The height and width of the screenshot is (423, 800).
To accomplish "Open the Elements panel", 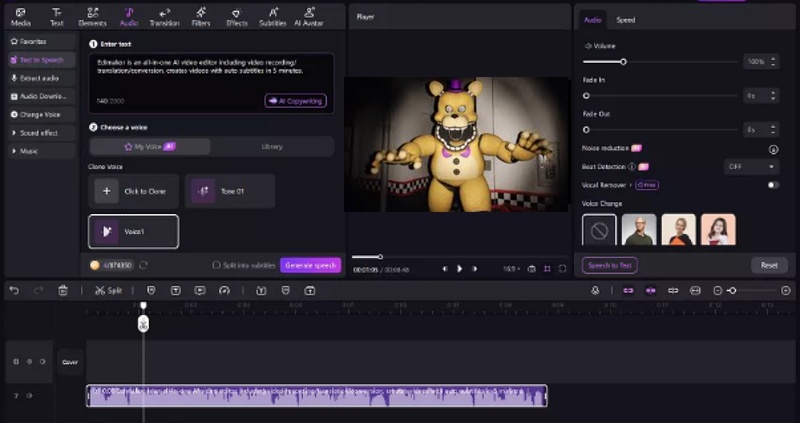I will point(92,17).
